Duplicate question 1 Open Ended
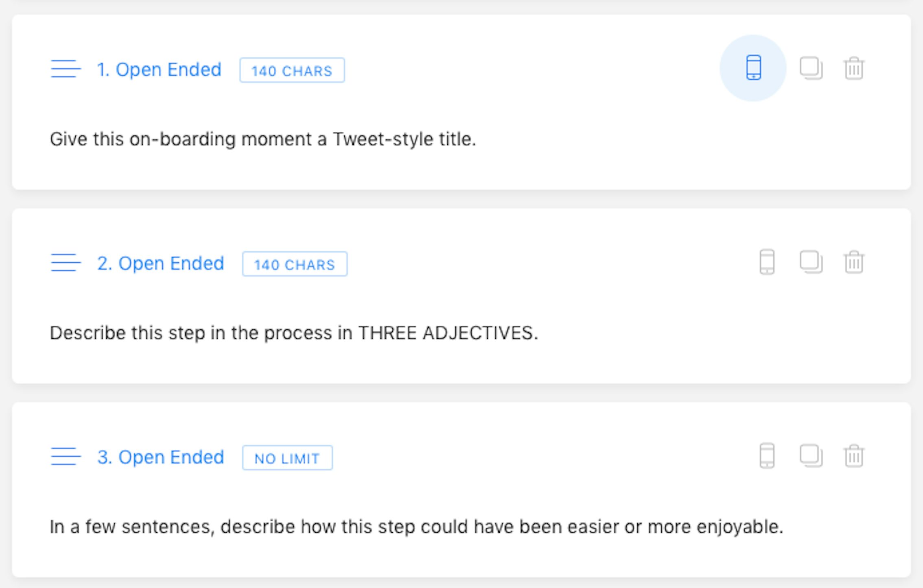The image size is (923, 588). tap(811, 68)
